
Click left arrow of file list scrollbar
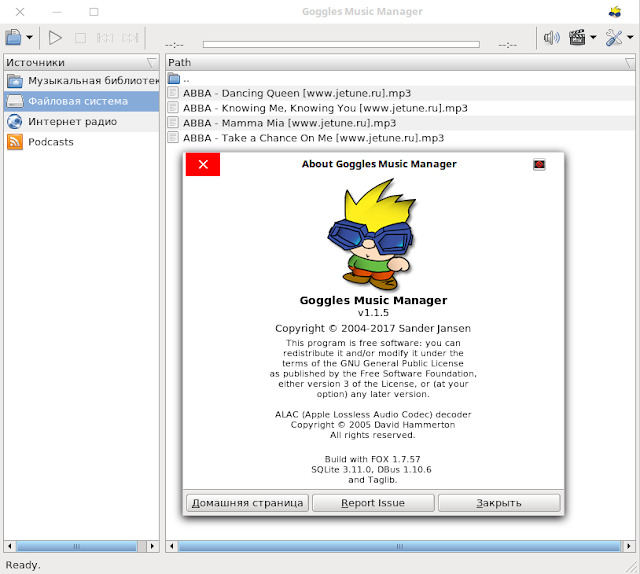click(172, 546)
